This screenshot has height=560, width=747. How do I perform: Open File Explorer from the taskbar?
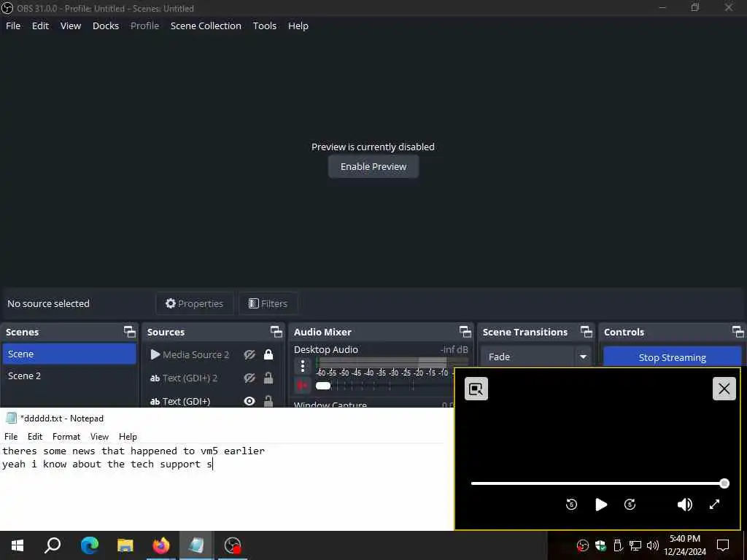(125, 545)
